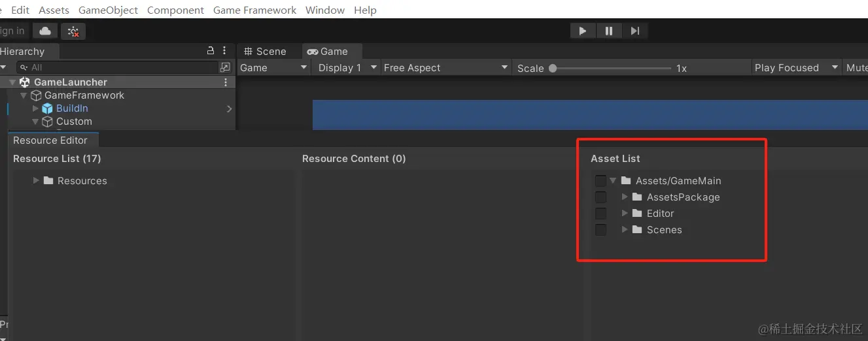Pause the game with the pause button

(x=608, y=31)
